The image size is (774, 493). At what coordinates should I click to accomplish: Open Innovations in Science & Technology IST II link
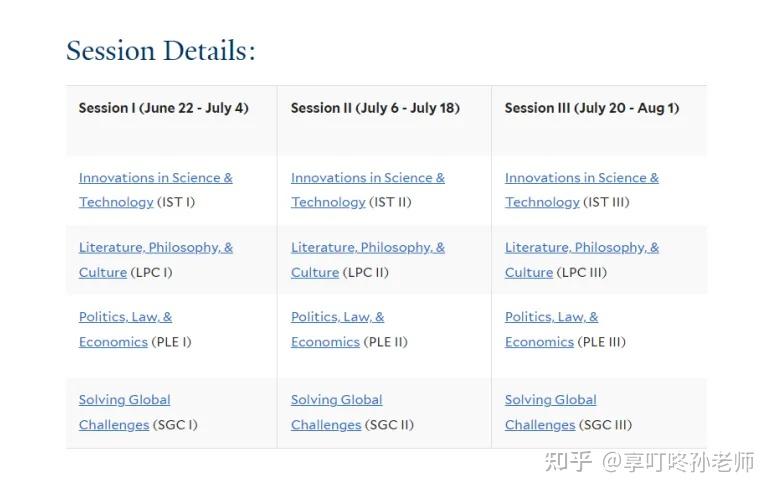click(x=367, y=178)
